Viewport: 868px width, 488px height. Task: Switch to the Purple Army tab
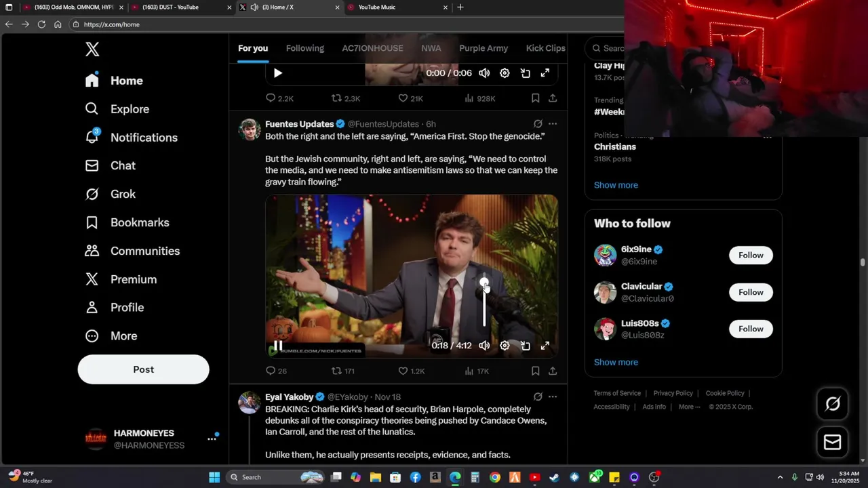[484, 48]
